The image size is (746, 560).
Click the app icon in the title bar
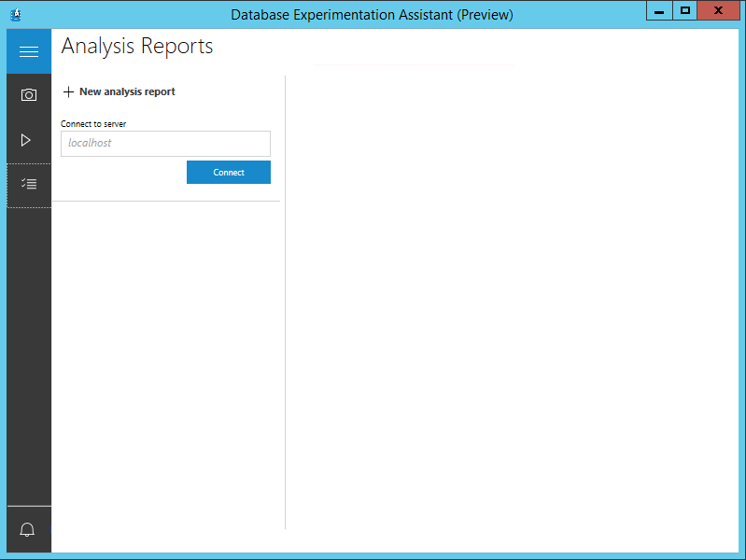[16, 14]
